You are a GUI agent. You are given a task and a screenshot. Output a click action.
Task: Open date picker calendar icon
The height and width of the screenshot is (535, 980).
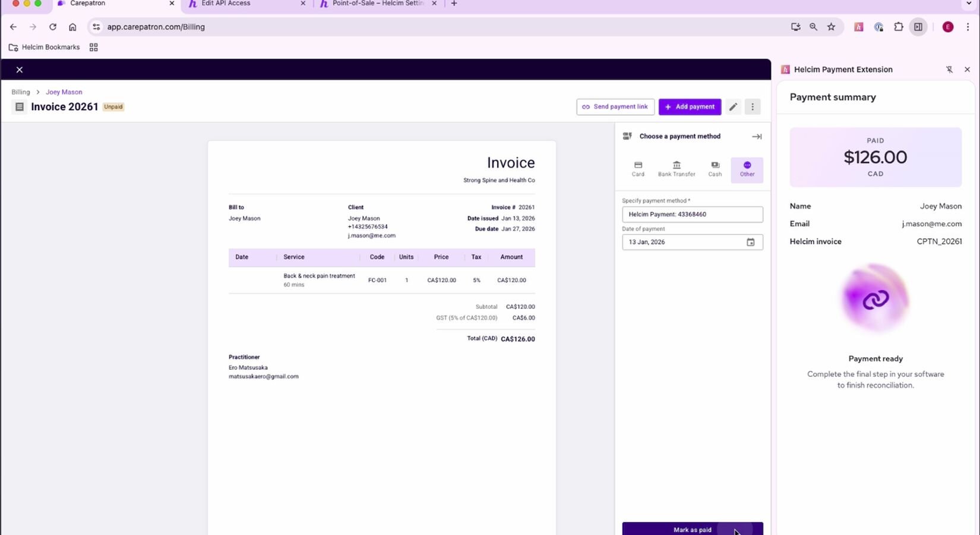click(x=751, y=242)
